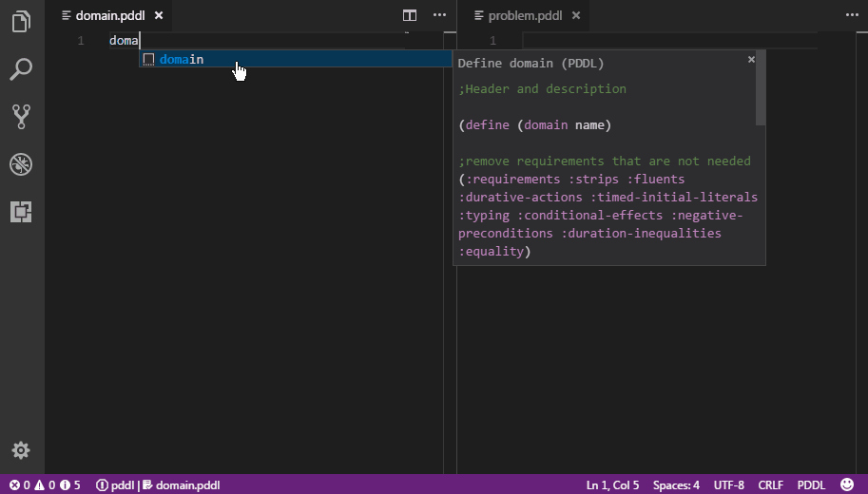Screen dimensions: 868x494
Task: Click the scrollbar in the snippet details popup
Action: pos(761,88)
